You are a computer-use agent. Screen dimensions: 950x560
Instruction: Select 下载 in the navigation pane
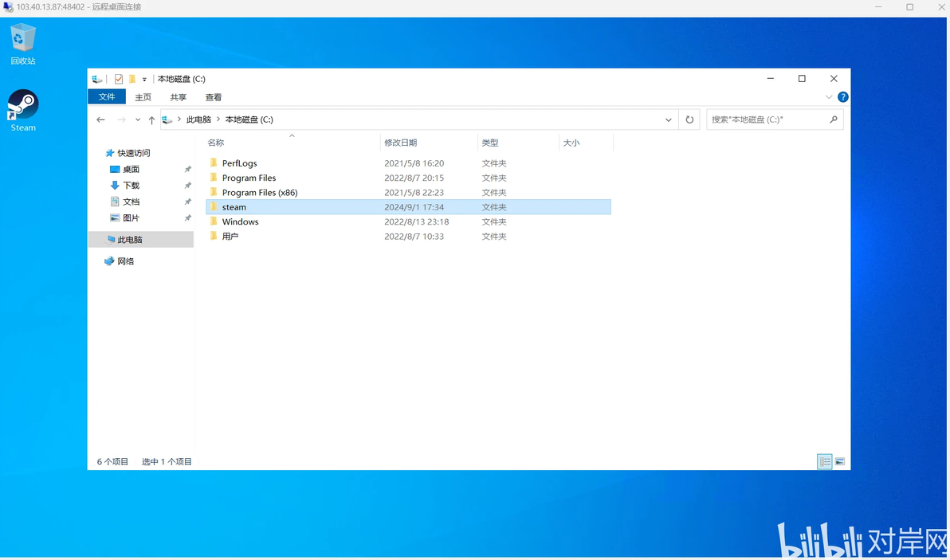(131, 186)
